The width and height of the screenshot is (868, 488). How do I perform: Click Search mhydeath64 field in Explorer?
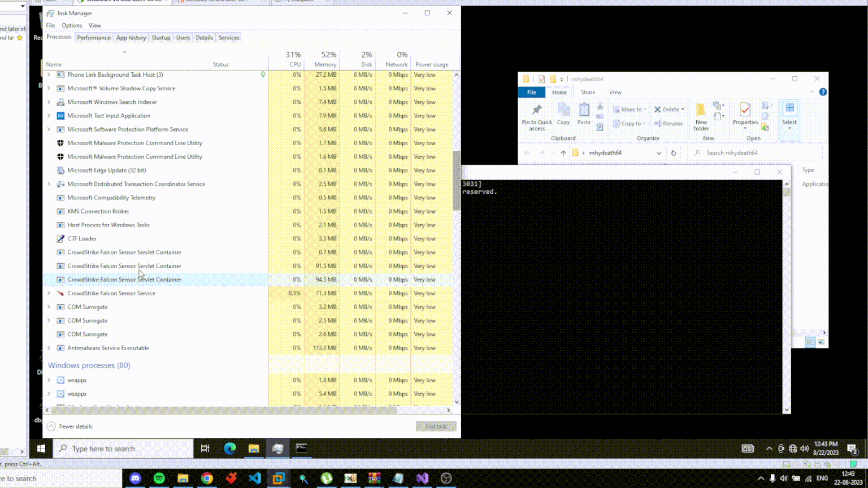click(x=756, y=153)
